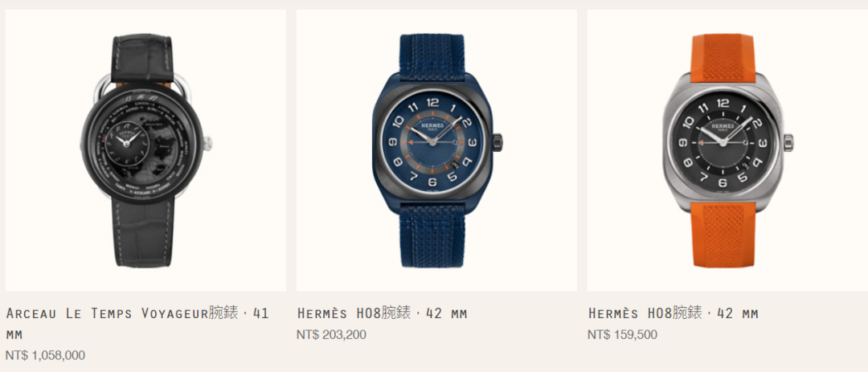Click the dark grey dial of the orange H08
Viewport: 868px width, 372px height.
[x=723, y=141]
